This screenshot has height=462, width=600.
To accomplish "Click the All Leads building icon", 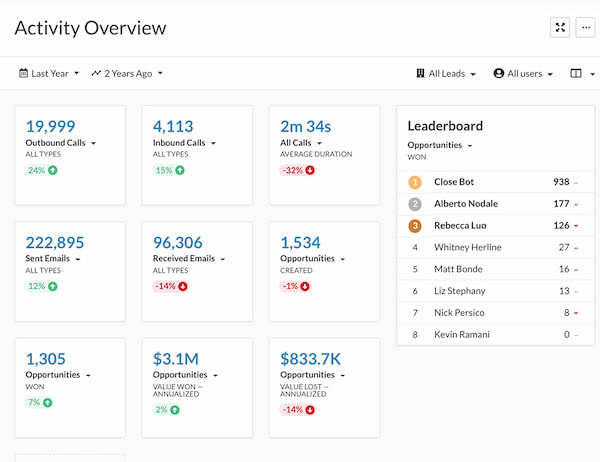I will click(x=420, y=73).
